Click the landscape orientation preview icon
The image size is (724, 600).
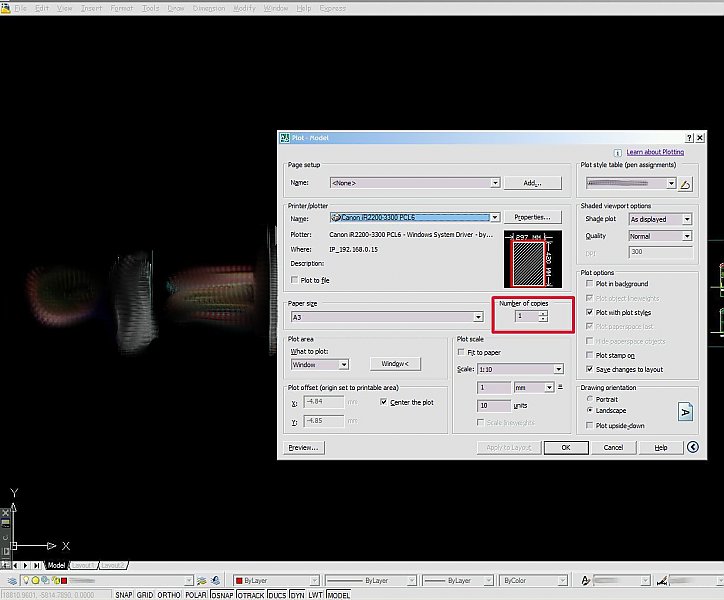click(x=685, y=411)
